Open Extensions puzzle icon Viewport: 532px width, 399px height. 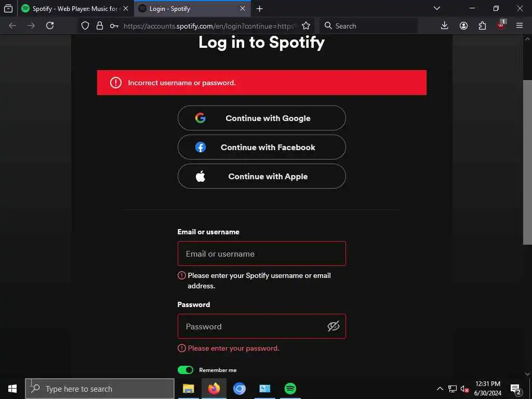click(x=482, y=26)
